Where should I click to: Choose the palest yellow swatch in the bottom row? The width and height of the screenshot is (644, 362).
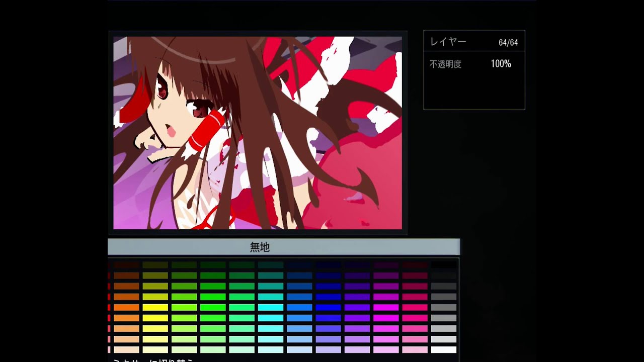pyautogui.click(x=155, y=349)
